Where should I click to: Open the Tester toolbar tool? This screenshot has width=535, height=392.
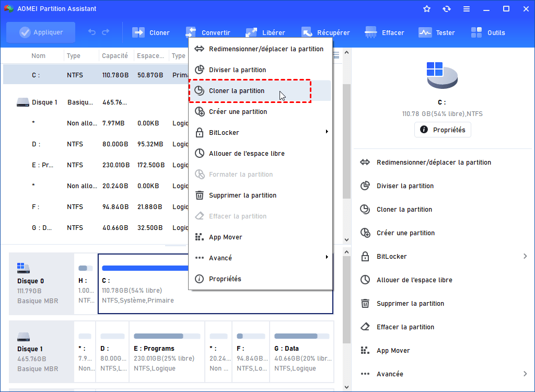(x=436, y=32)
